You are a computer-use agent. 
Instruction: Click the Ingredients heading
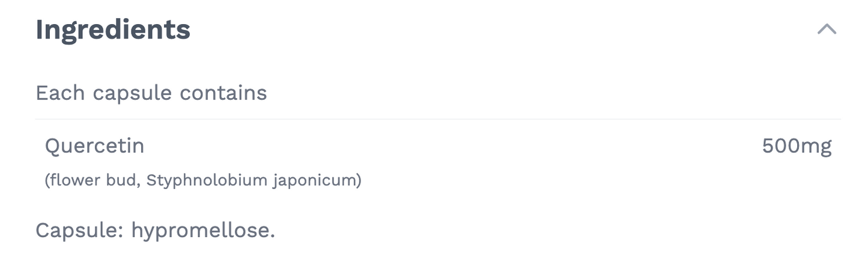(x=113, y=29)
